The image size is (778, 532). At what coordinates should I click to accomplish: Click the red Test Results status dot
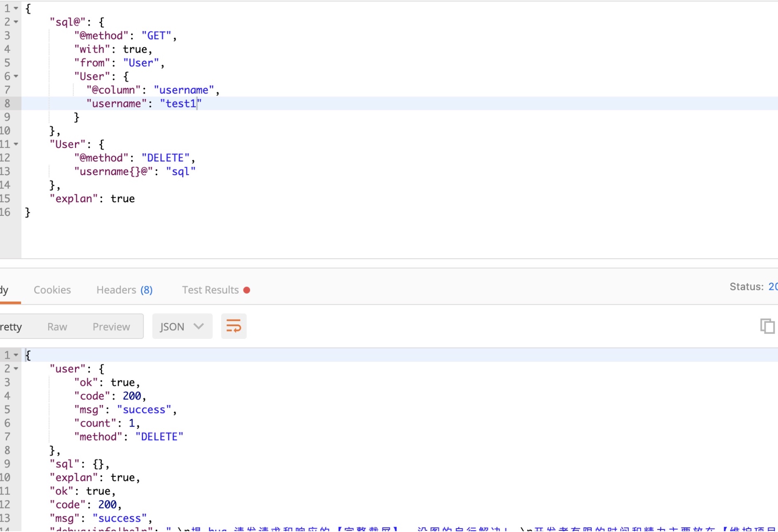pyautogui.click(x=247, y=290)
